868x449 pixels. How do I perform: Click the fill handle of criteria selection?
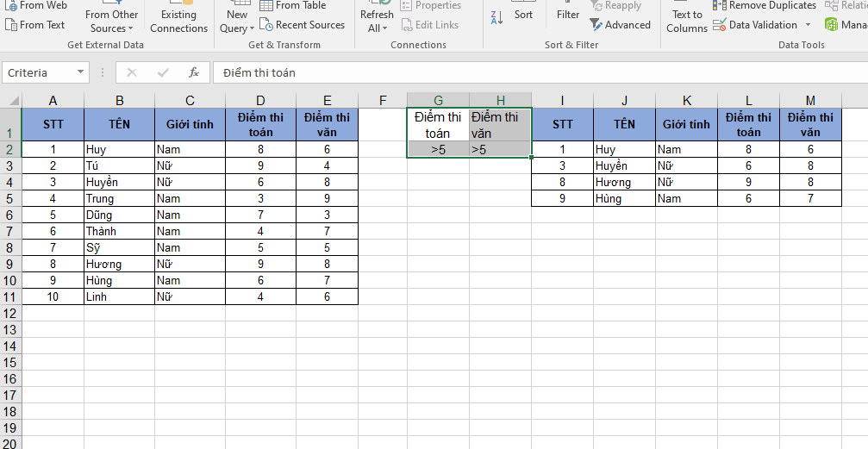(x=532, y=158)
